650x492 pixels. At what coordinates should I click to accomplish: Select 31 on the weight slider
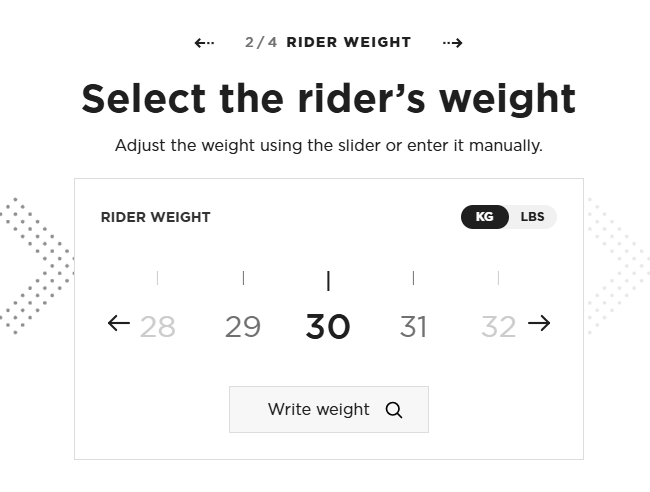point(413,327)
